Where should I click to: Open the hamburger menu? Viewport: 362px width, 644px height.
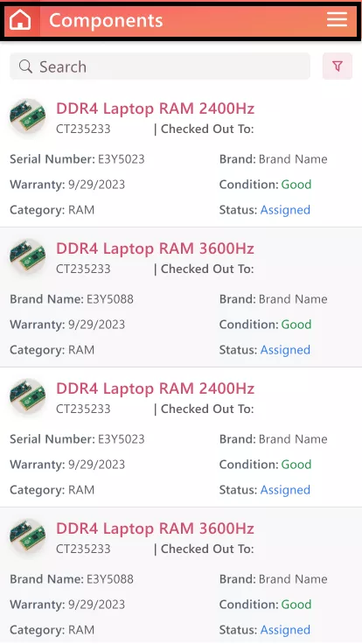[337, 19]
